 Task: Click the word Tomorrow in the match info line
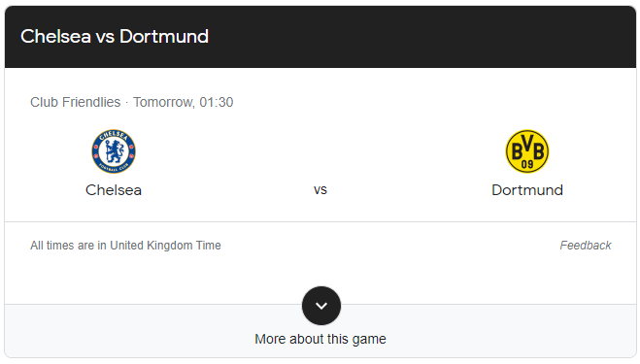(163, 102)
